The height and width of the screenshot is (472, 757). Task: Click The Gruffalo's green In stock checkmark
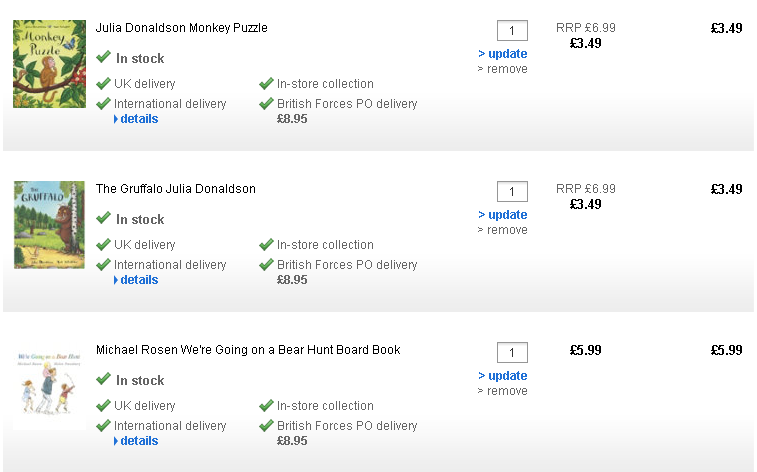point(103,219)
